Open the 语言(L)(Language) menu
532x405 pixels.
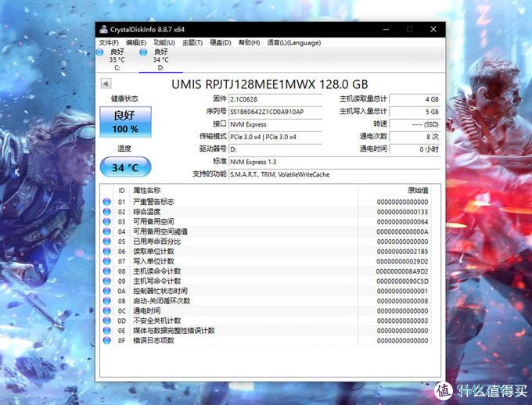pos(294,43)
